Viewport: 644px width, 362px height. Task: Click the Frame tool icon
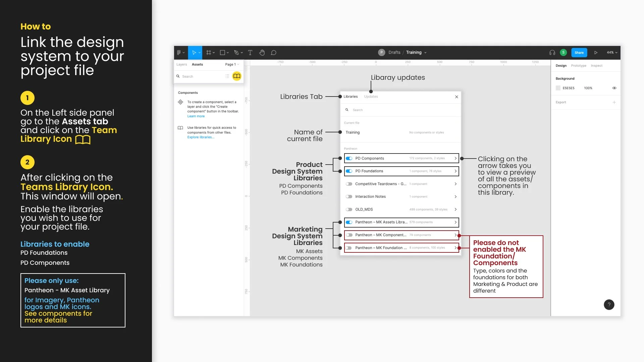click(209, 53)
